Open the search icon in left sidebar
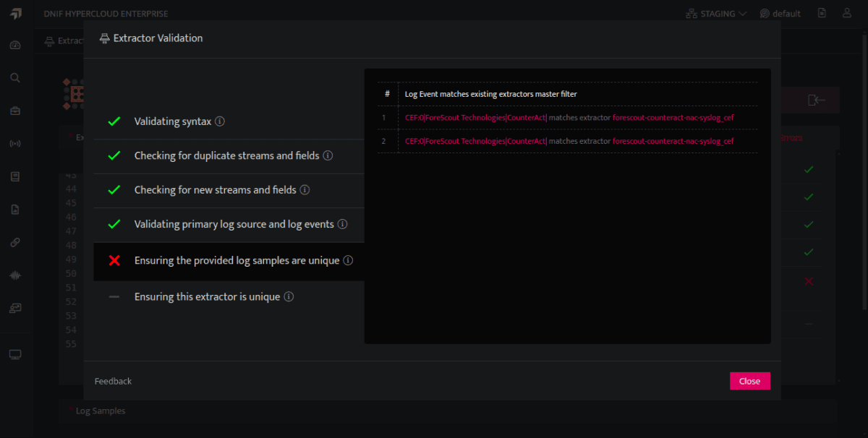This screenshot has width=868, height=438. tap(15, 77)
